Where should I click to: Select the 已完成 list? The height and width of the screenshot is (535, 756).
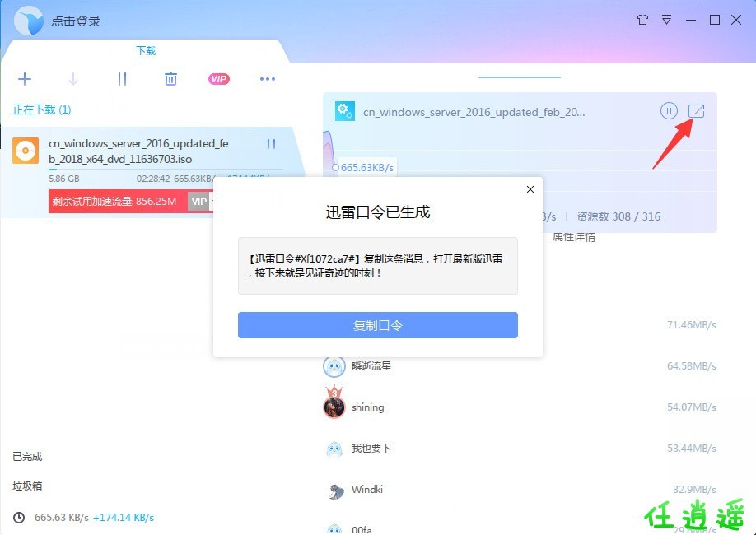pos(27,456)
